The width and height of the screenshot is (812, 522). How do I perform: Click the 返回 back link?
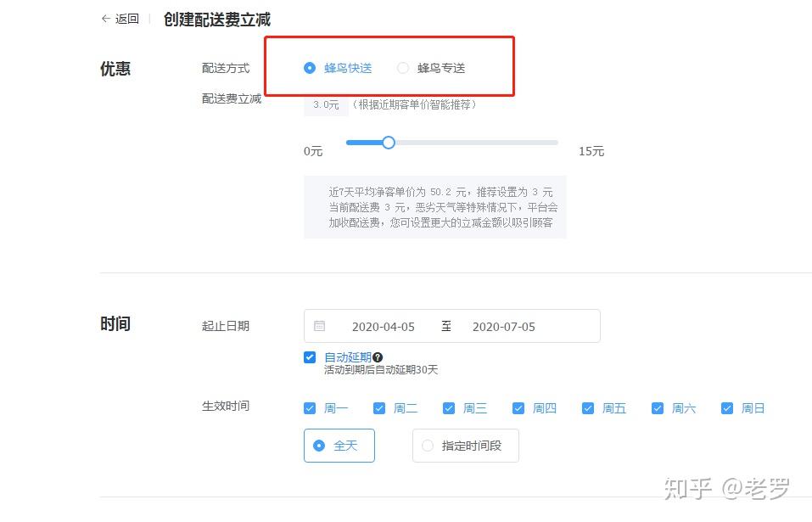[127, 19]
